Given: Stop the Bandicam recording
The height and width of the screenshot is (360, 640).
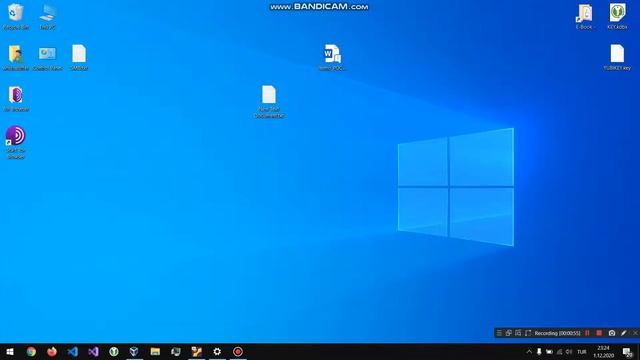Looking at the screenshot, I should [599, 333].
